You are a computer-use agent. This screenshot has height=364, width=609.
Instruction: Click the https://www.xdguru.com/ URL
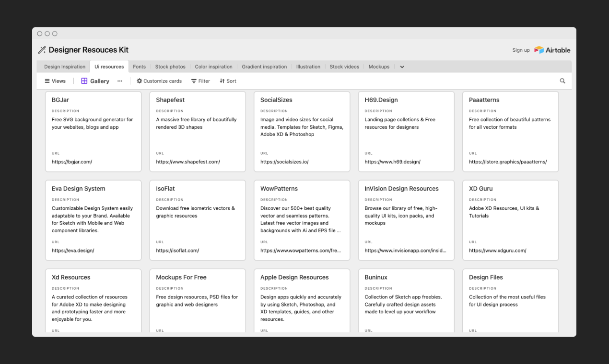tap(498, 250)
